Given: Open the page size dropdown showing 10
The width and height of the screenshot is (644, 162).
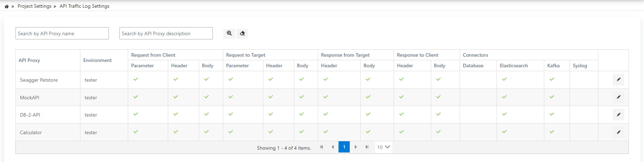Looking at the screenshot, I should (x=383, y=147).
